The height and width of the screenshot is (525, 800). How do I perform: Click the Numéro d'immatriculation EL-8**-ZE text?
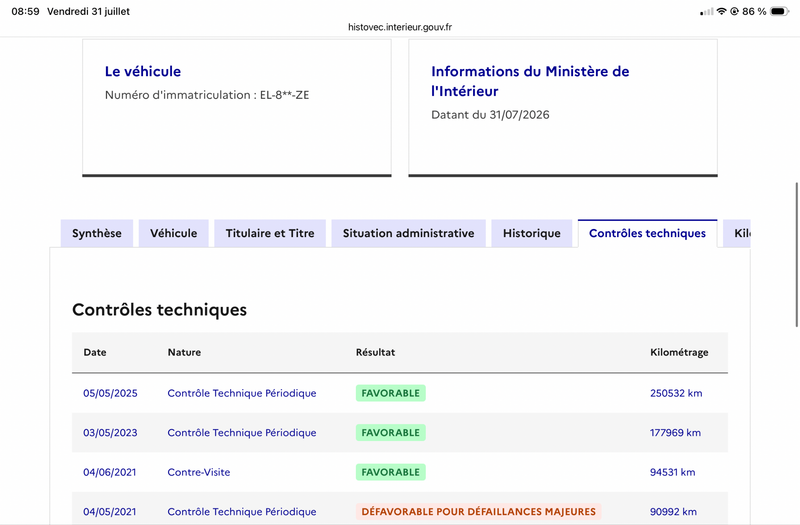pyautogui.click(x=207, y=95)
